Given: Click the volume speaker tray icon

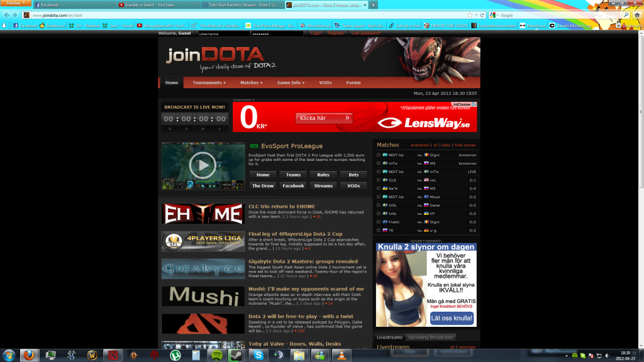Looking at the screenshot, I should 607,356.
